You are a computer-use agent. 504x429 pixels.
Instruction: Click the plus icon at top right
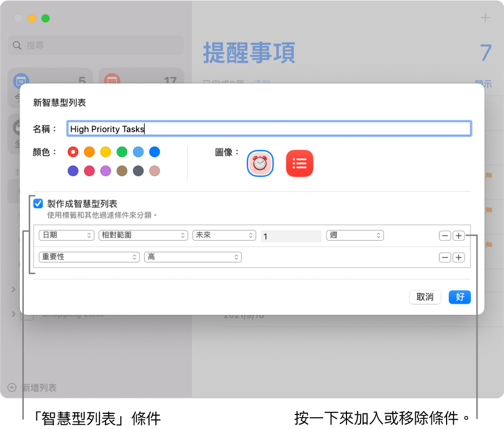pyautogui.click(x=485, y=18)
